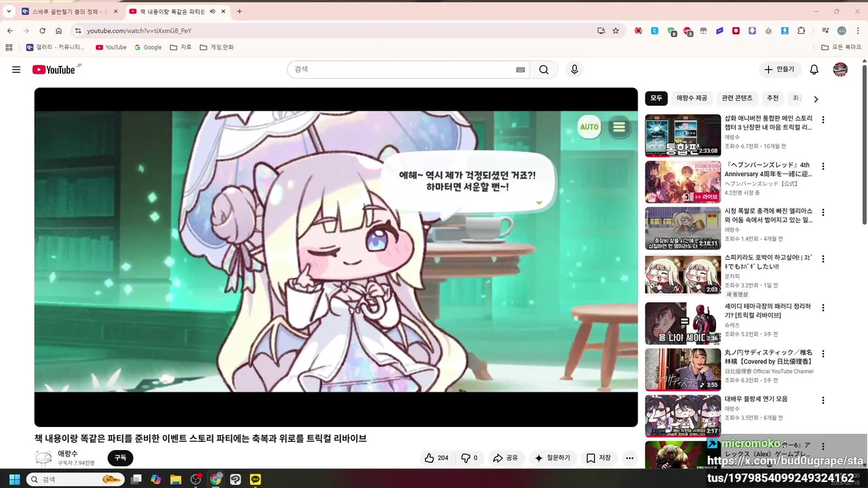868x488 pixels.
Task: Reload the page
Action: click(42, 30)
